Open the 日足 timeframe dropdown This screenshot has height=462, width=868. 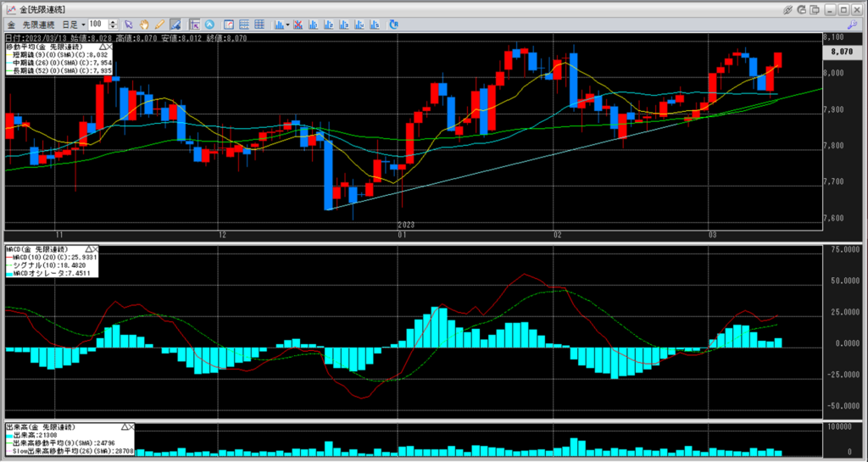coord(83,25)
